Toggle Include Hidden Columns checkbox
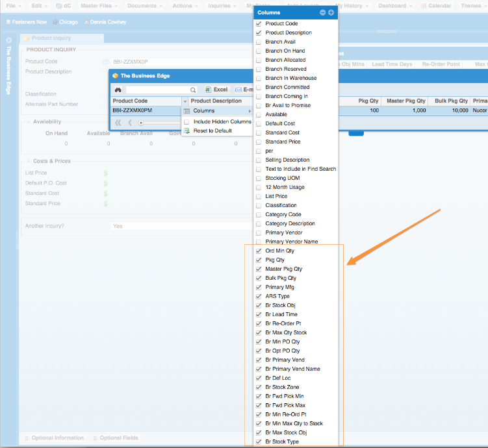Viewport: 488px width, 448px height. click(186, 122)
